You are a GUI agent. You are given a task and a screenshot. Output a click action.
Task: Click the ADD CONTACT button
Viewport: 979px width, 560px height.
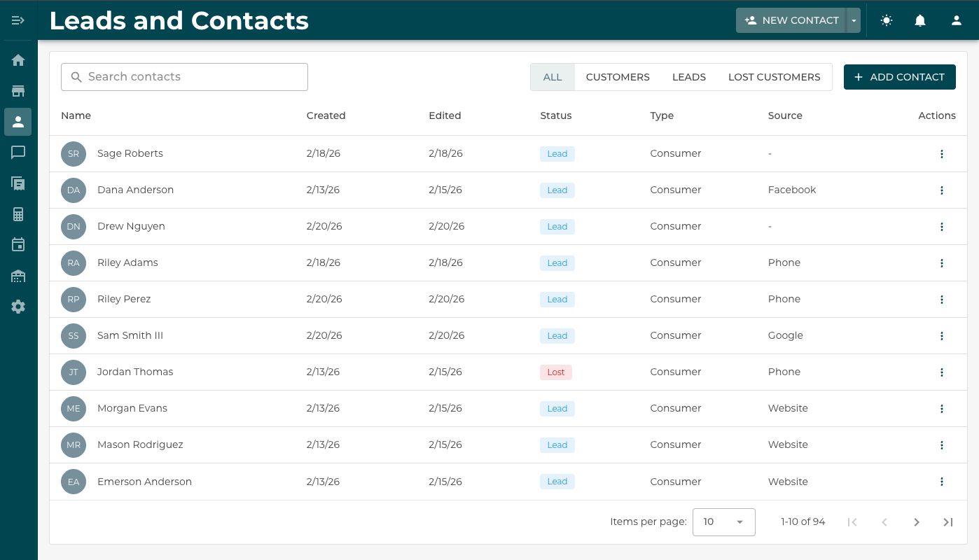pos(899,77)
